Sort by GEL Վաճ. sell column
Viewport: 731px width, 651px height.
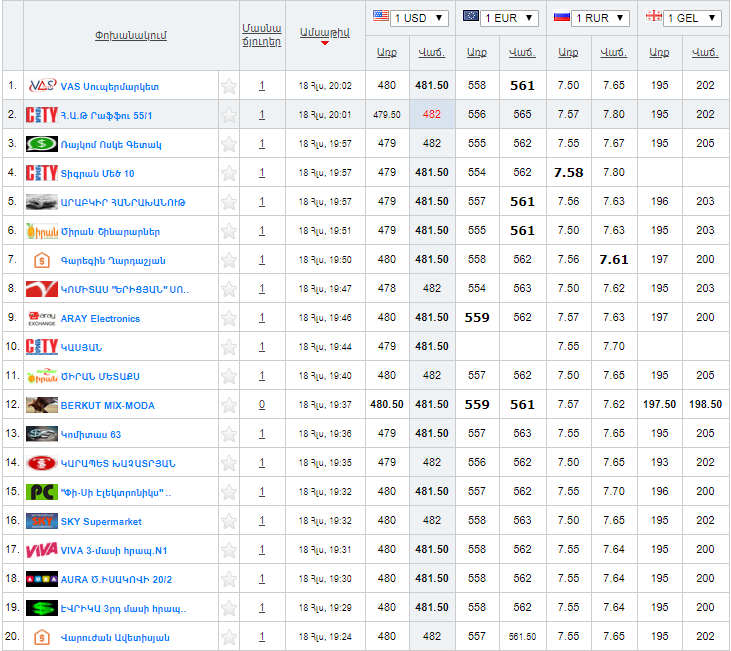pos(705,53)
